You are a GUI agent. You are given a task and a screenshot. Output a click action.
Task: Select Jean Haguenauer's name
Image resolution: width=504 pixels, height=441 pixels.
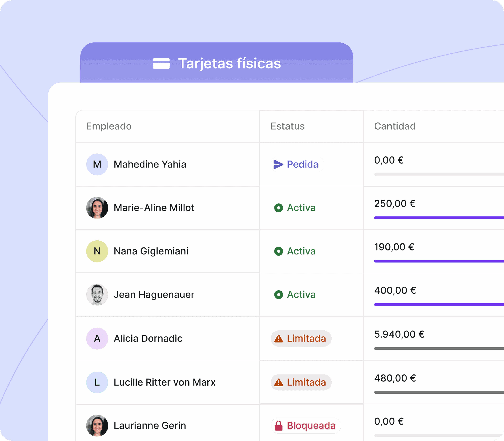click(154, 295)
